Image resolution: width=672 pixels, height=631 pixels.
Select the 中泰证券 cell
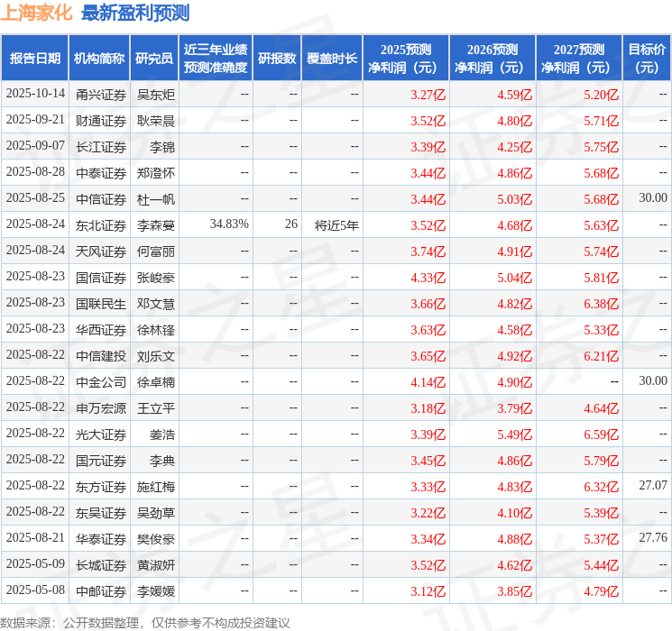(101, 173)
